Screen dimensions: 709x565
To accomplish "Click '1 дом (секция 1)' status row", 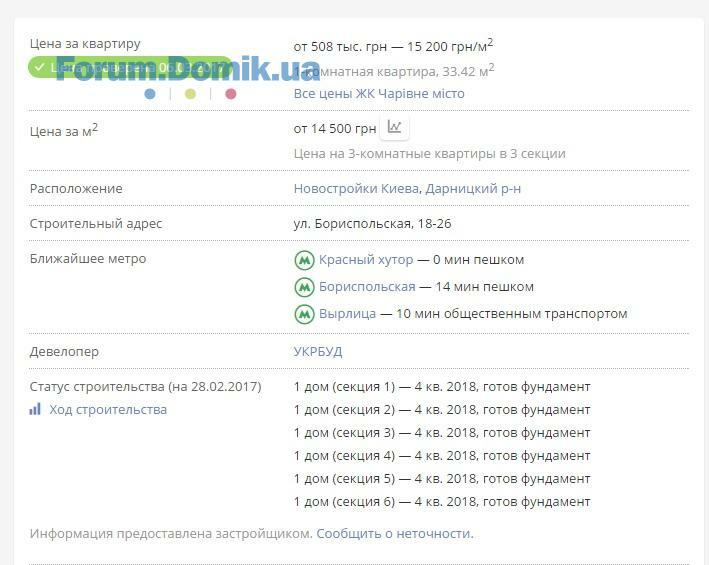I will point(442,387).
